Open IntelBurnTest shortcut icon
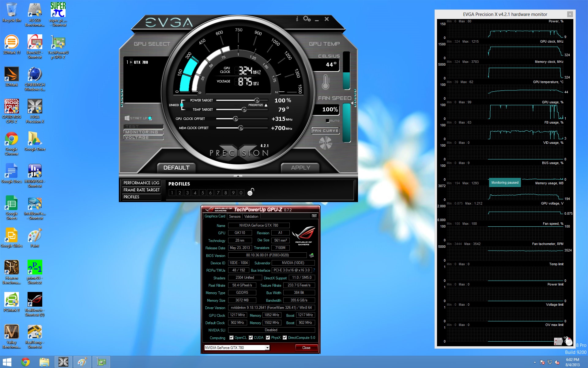The height and width of the screenshot is (368, 588). (x=35, y=208)
